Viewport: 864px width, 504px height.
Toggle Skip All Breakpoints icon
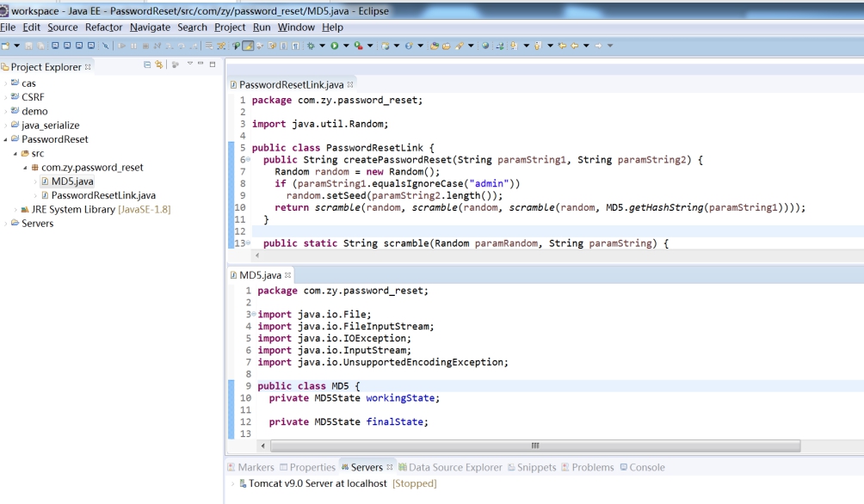[x=106, y=46]
